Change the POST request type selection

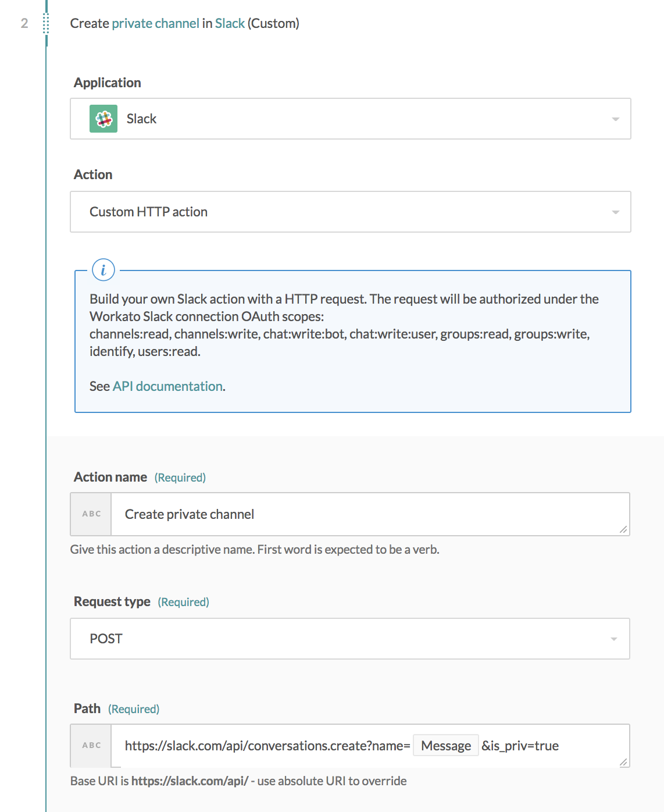(x=350, y=639)
